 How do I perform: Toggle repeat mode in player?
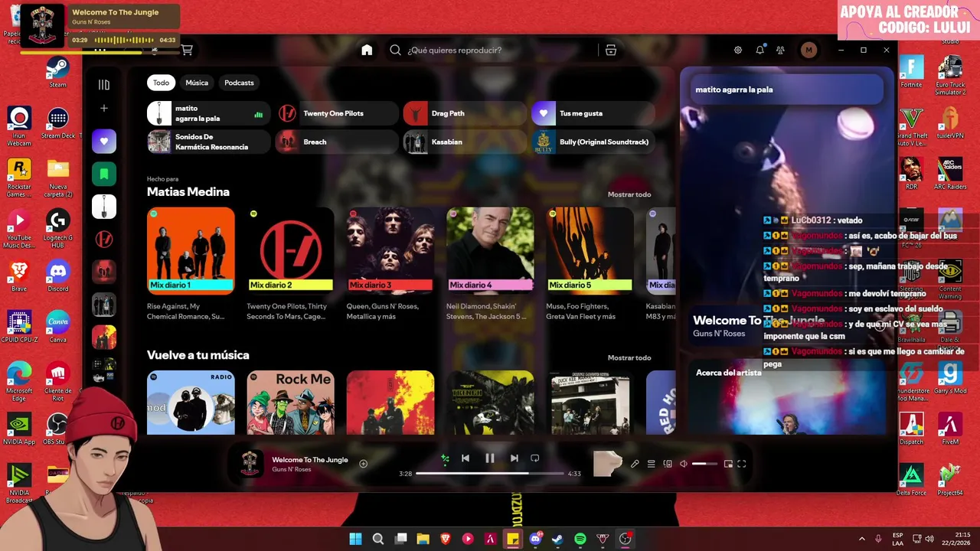click(x=535, y=458)
